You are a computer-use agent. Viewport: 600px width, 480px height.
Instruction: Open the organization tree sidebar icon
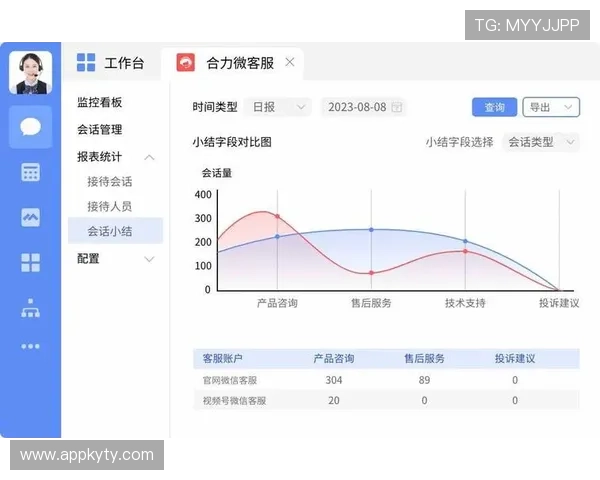[x=31, y=308]
